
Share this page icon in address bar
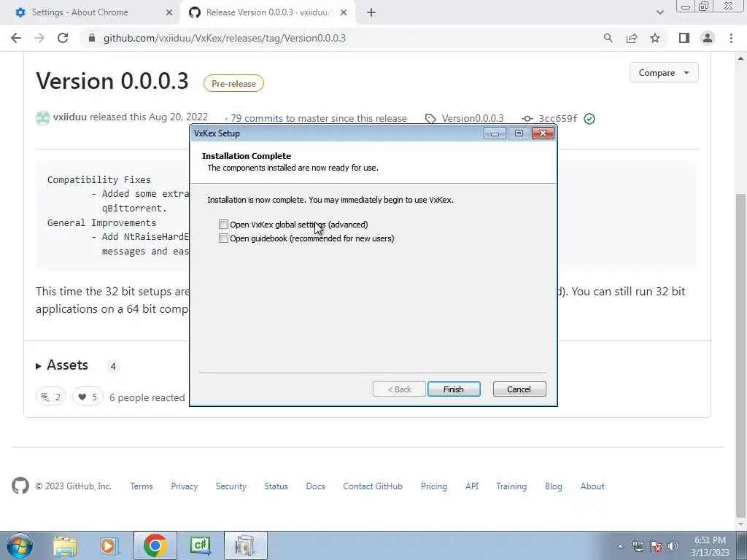click(632, 38)
